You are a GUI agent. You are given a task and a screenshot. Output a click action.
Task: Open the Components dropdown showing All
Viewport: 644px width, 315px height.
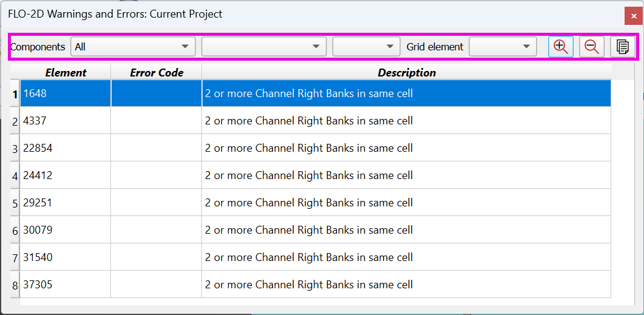click(x=133, y=47)
